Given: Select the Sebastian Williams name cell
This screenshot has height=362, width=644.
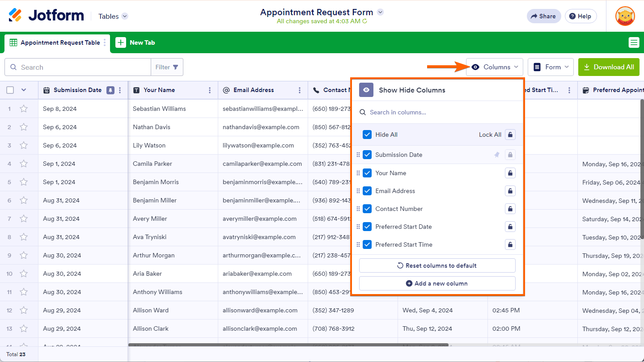Looking at the screenshot, I should 173,109.
